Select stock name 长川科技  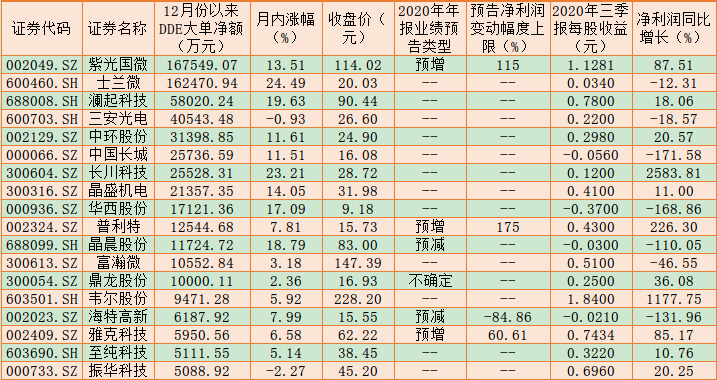pos(118,173)
